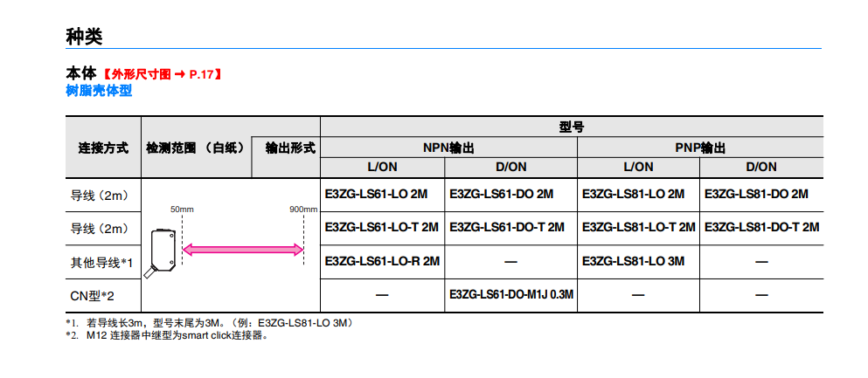The image size is (868, 378).
Task: Click the sensor body illustration
Action: tap(163, 250)
